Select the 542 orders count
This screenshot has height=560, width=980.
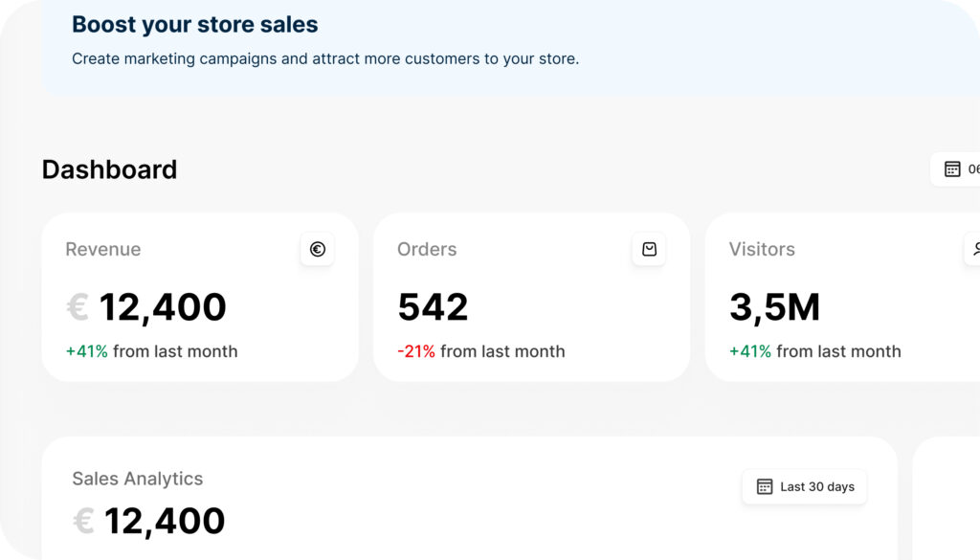434,307
